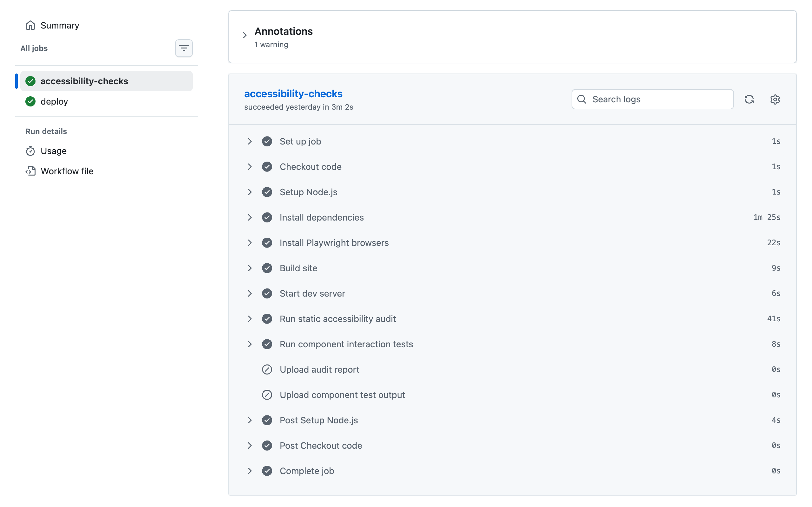Click the Upload component test output step
Image resolution: width=812 pixels, height=507 pixels.
342,395
